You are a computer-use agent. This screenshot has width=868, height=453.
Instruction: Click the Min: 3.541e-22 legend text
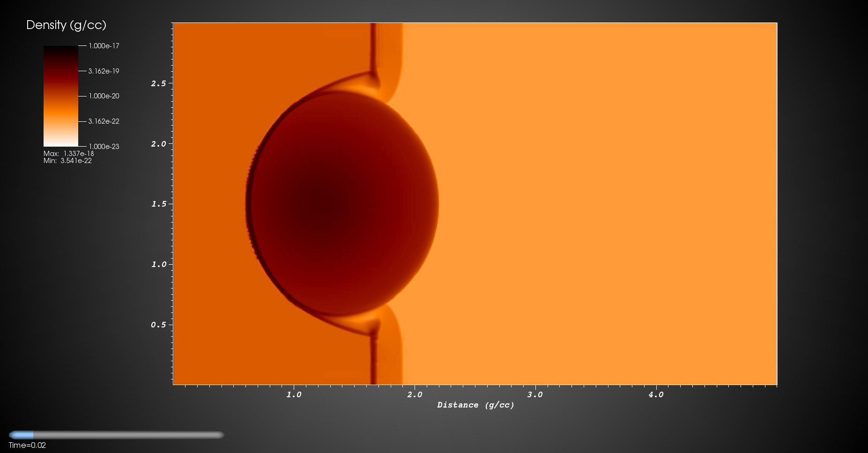click(67, 161)
